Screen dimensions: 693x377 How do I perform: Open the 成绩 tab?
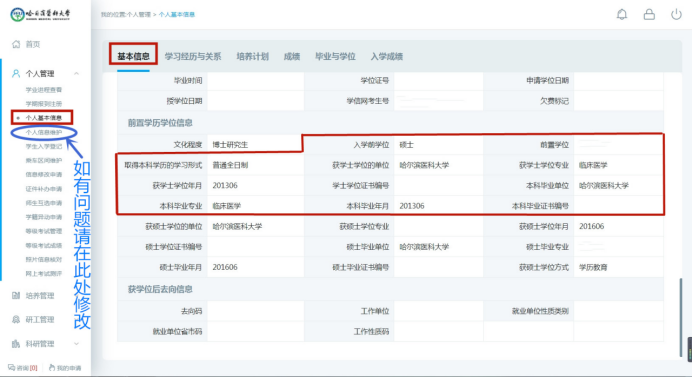click(x=292, y=56)
